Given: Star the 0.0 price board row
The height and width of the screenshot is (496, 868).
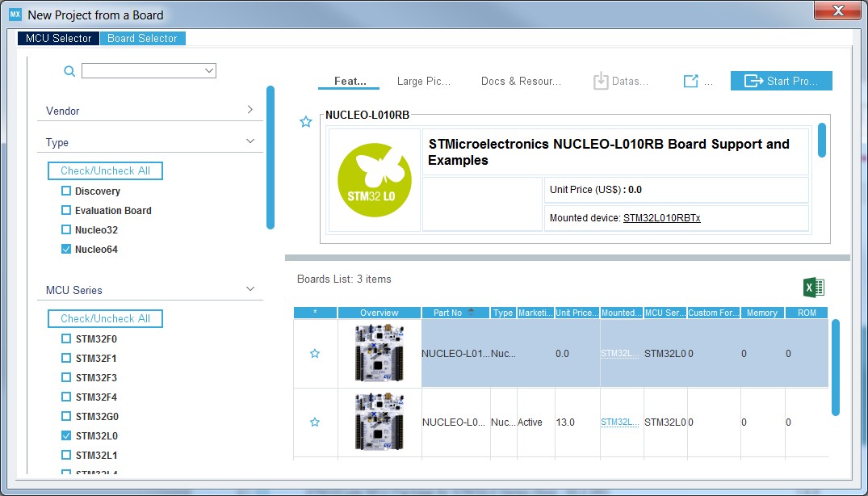Looking at the screenshot, I should [x=315, y=353].
